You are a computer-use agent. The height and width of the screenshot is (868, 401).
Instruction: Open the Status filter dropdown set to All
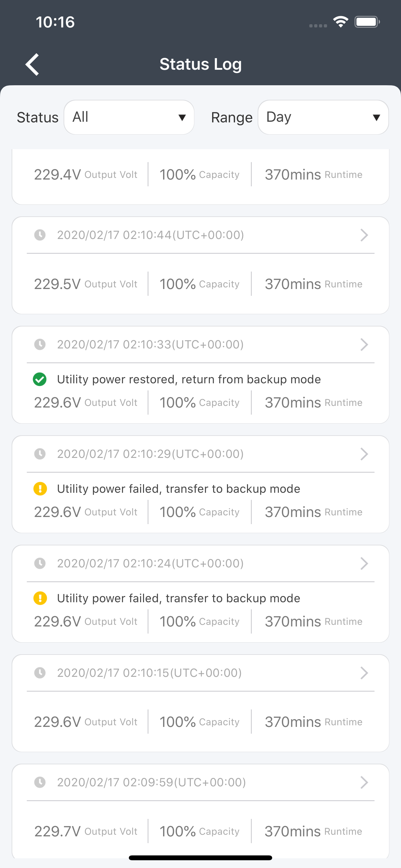[x=129, y=117]
